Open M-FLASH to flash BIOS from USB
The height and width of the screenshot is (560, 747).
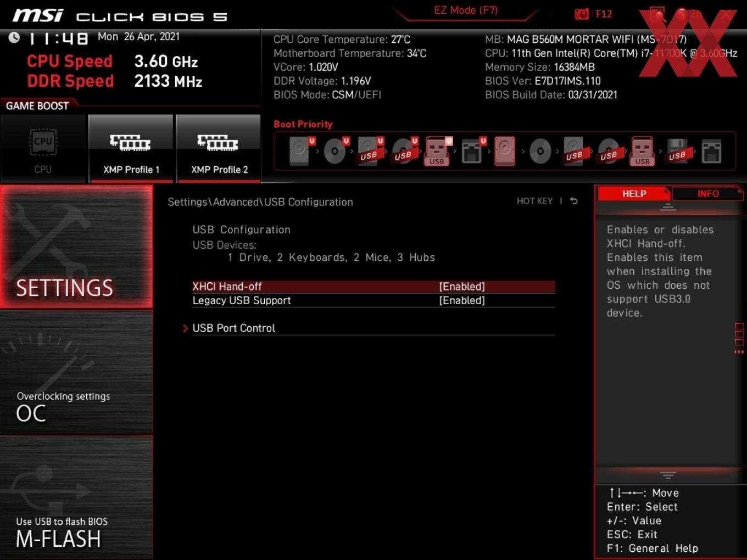pos(76,498)
